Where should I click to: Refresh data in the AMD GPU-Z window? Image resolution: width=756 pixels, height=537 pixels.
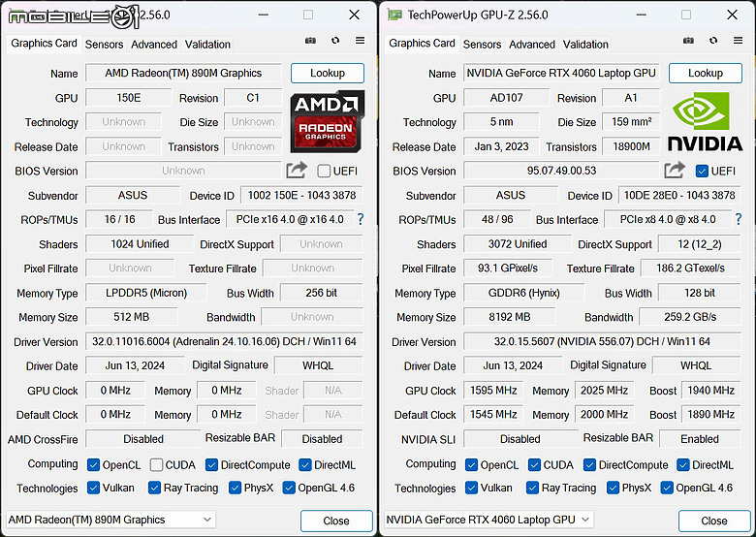tap(335, 41)
